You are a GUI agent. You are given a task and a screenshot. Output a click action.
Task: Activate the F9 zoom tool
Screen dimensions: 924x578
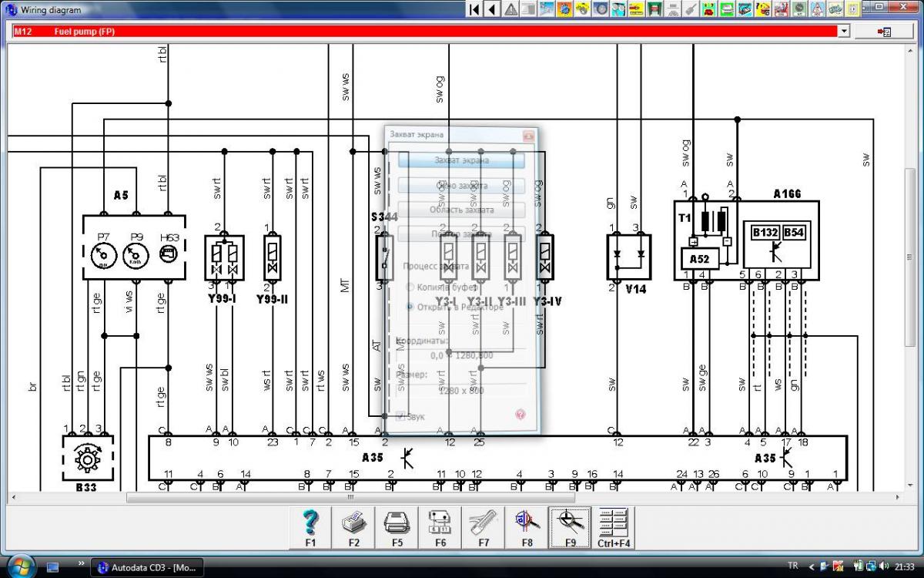[570, 528]
